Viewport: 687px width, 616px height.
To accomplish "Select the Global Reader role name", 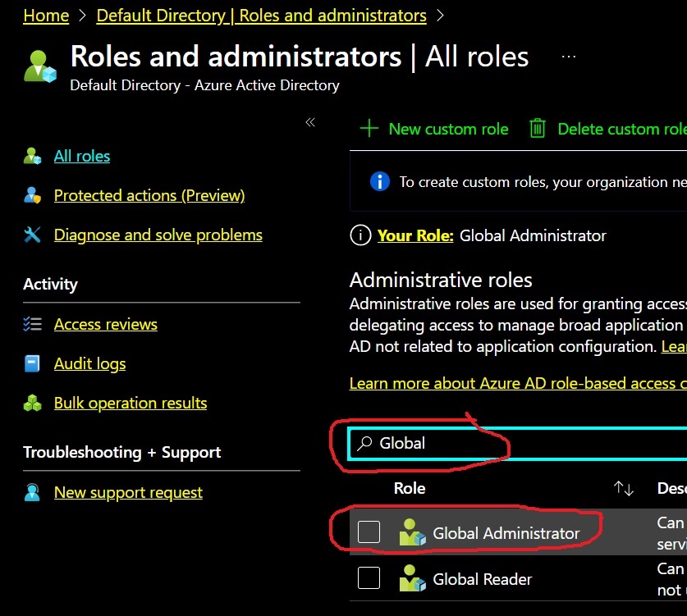I will coord(483,579).
